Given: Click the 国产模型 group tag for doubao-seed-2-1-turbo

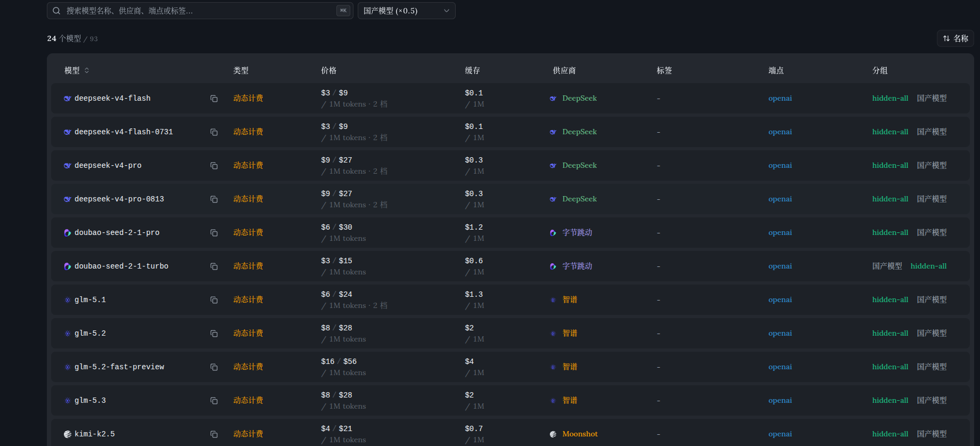Looking at the screenshot, I should pos(887,266).
